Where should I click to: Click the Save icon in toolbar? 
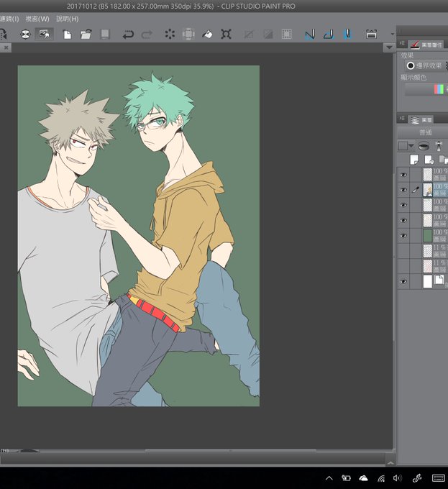pos(105,34)
